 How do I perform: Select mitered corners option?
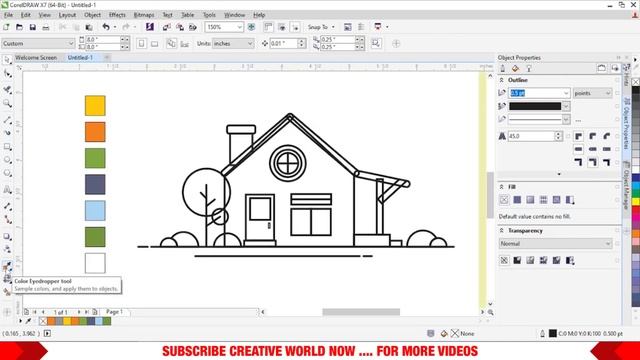coord(578,136)
